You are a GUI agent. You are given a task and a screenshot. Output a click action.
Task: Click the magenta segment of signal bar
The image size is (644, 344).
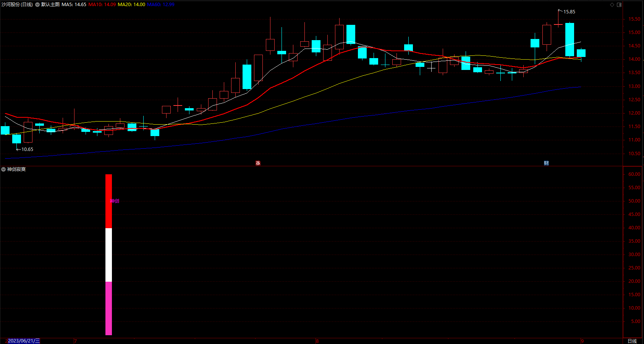(109, 308)
